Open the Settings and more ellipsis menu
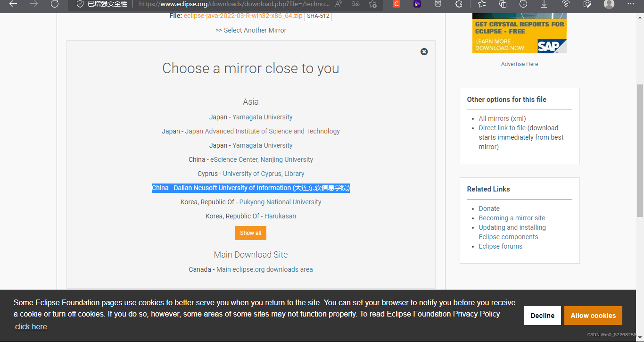The width and height of the screenshot is (644, 342). pos(631,4)
